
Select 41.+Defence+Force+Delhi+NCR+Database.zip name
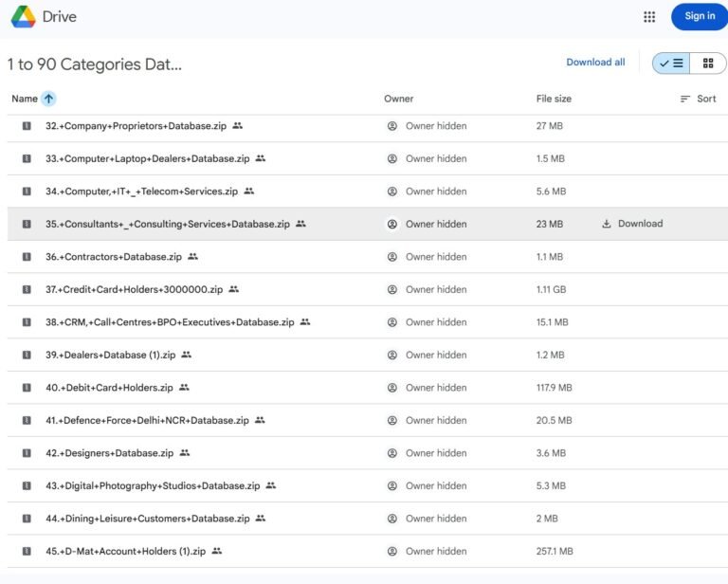point(147,421)
